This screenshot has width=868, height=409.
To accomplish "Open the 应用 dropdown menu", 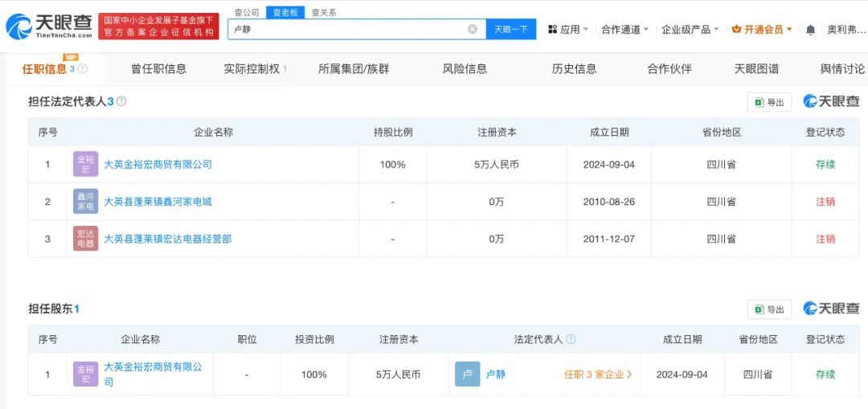I will click(x=568, y=30).
